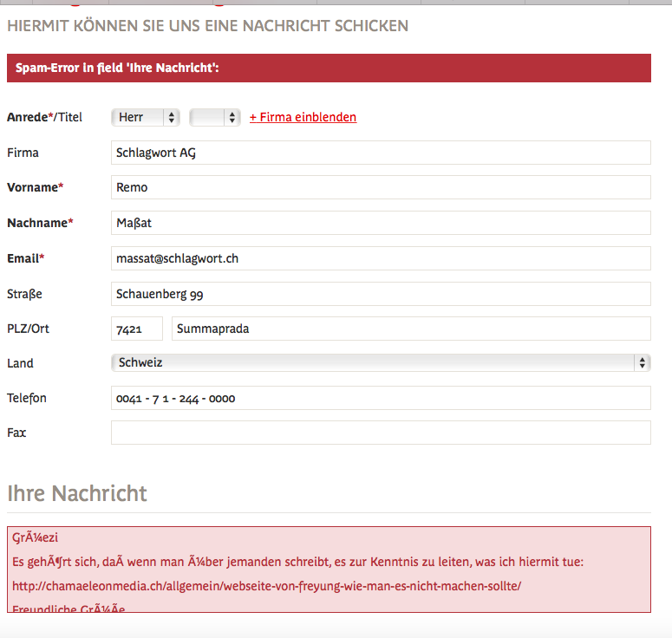This screenshot has height=638, width=672.
Task: Click the '+ Firma einblenden' link
Action: coord(303,117)
